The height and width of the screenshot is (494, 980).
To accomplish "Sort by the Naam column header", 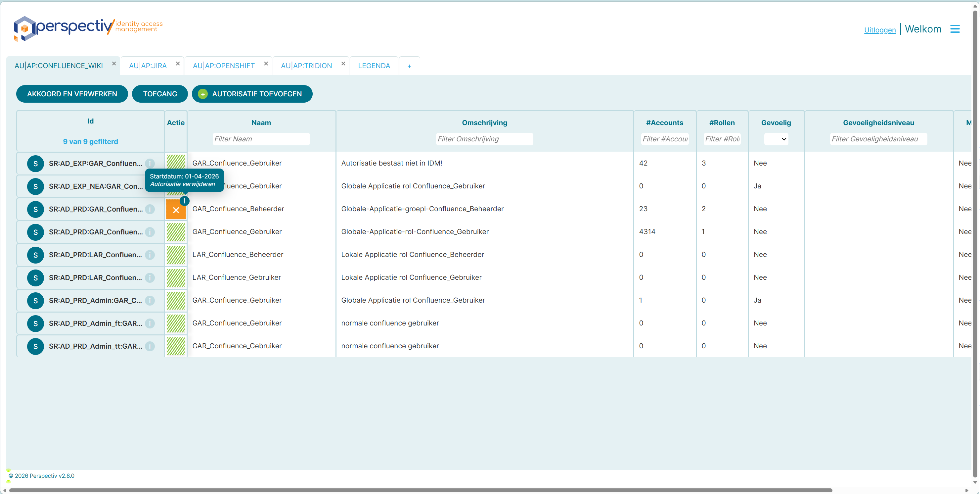I will (261, 123).
